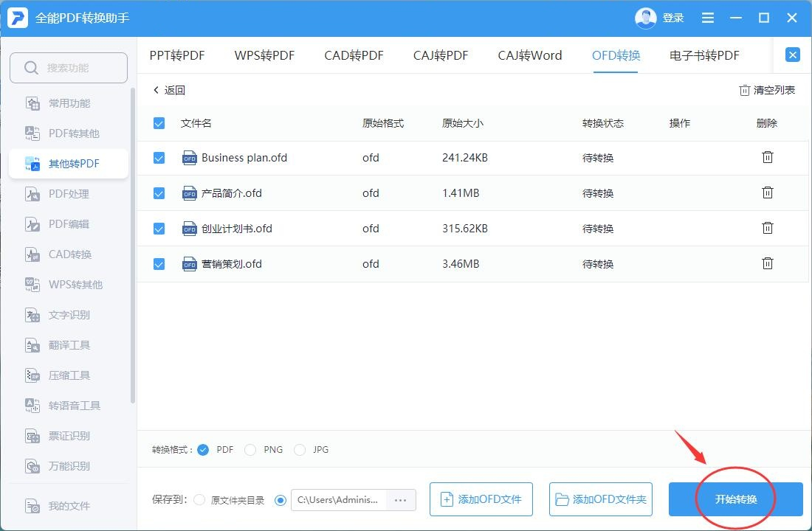This screenshot has height=531, width=812.
Task: Click the user avatar icon
Action: tap(645, 18)
